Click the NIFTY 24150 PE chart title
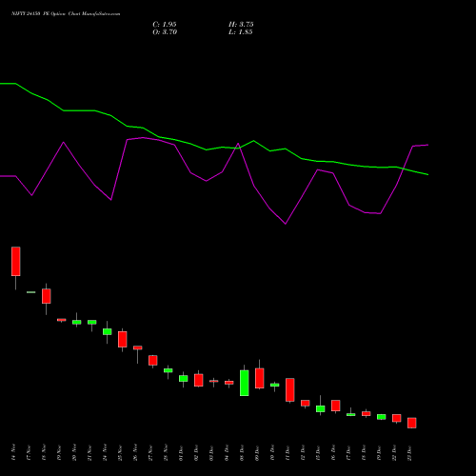The image size is (476, 476). pos(66,14)
